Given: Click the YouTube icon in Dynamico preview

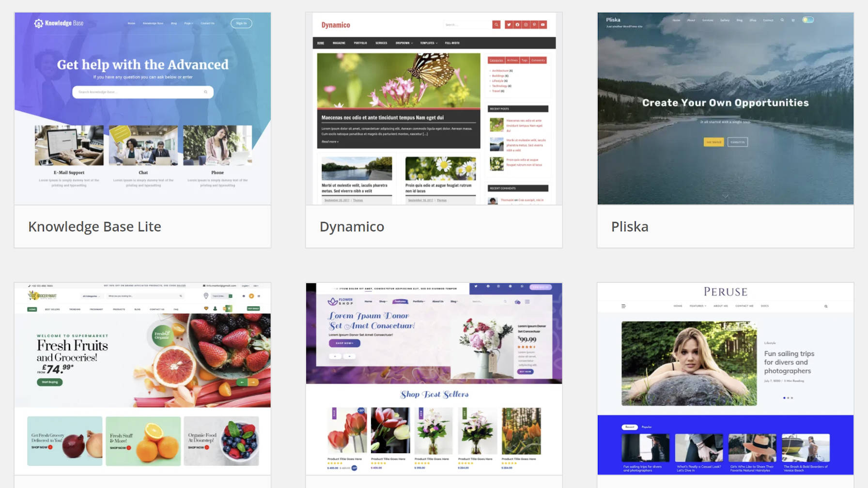Looking at the screenshot, I should coord(543,25).
